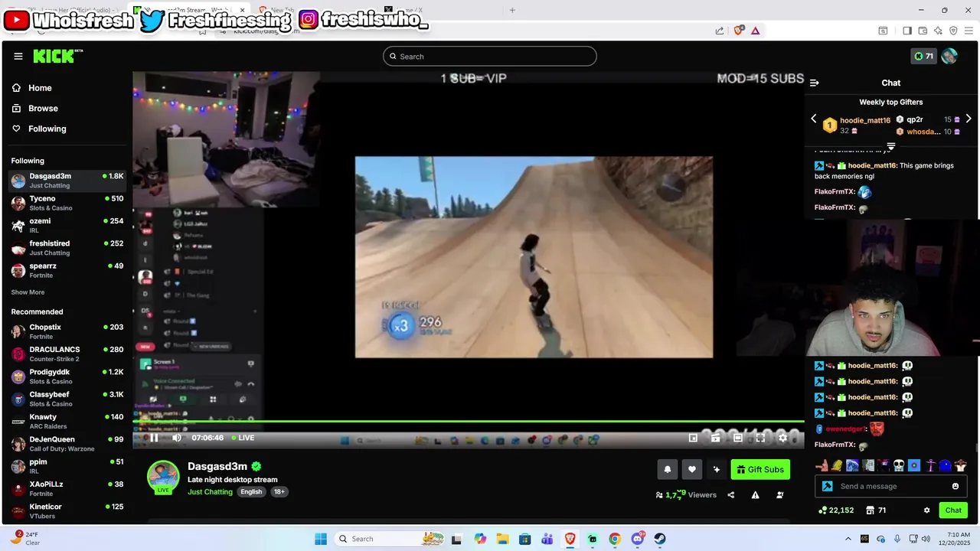Open recommended channel DeJenQueen
Image resolution: width=980 pixels, height=551 pixels.
click(x=67, y=444)
